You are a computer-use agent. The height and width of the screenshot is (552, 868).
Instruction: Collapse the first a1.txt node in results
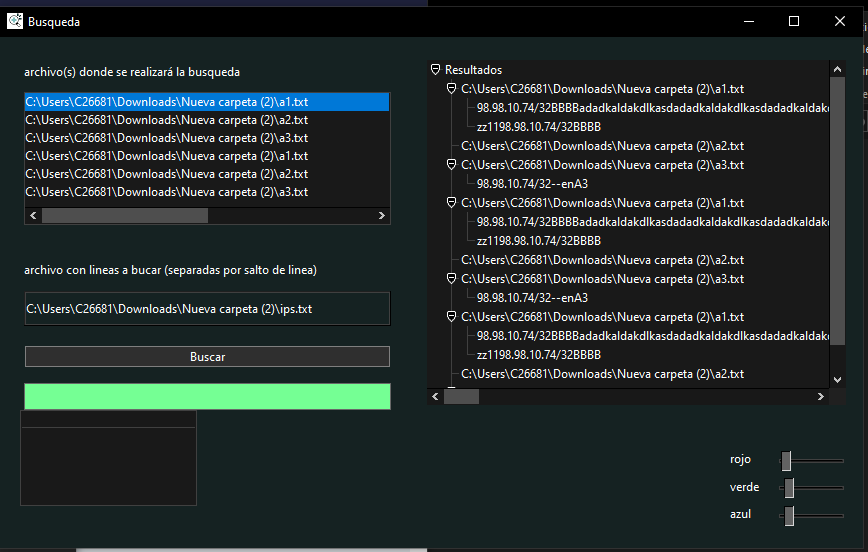(451, 89)
